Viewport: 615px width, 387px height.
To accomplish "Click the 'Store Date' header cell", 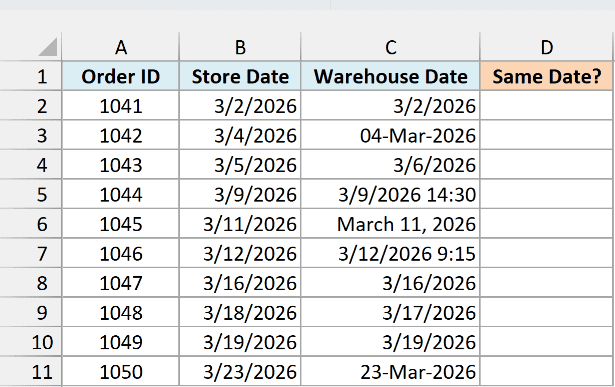I will [x=240, y=76].
